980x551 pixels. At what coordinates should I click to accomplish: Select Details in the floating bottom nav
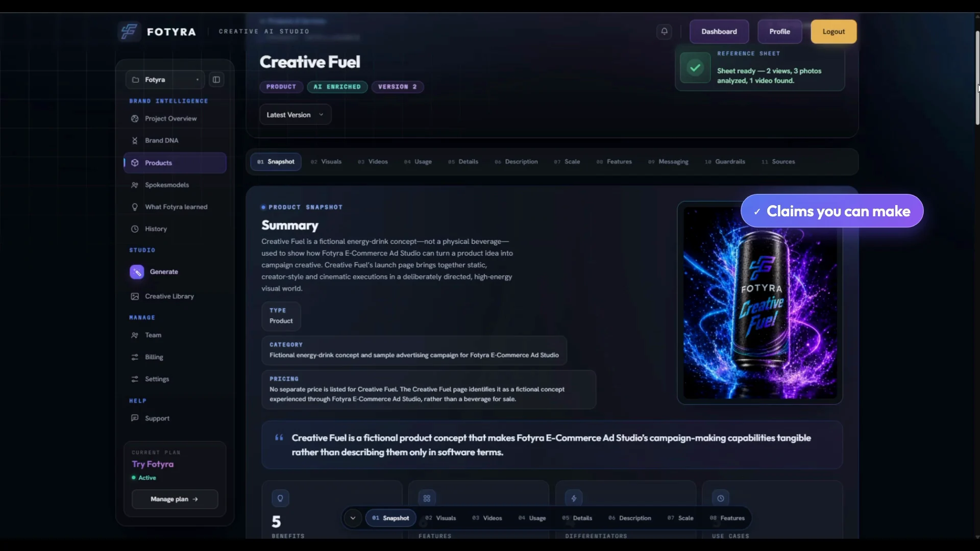point(577,518)
